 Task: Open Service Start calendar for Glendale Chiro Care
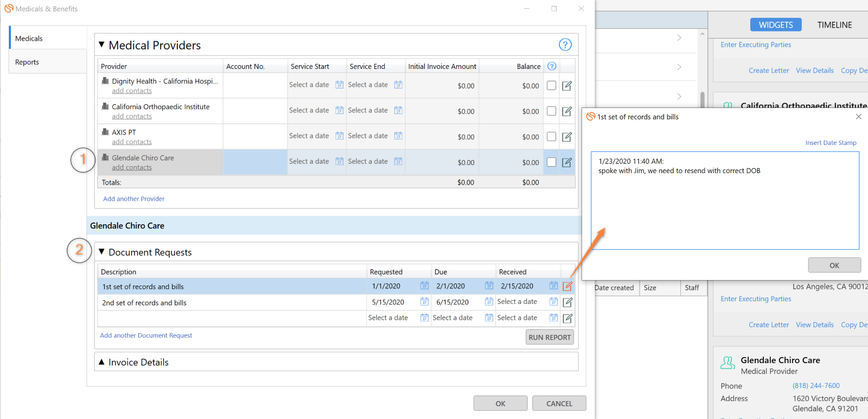(x=339, y=161)
